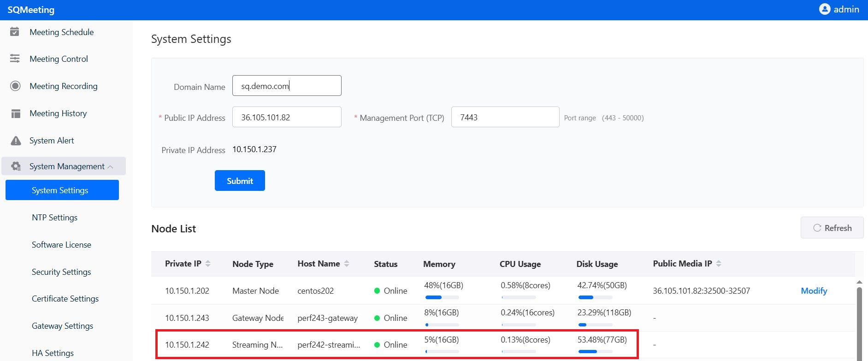Sort by Public Media IP arrows
The height and width of the screenshot is (361, 868).
(x=719, y=264)
